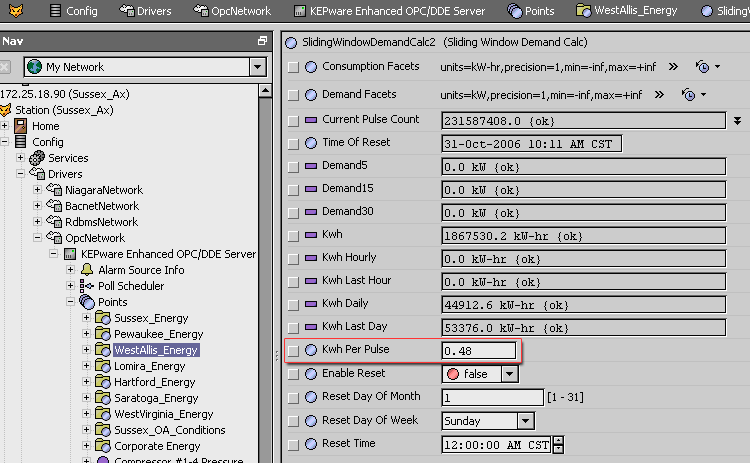Click the Services gear icon
750x463 pixels.
(x=37, y=158)
